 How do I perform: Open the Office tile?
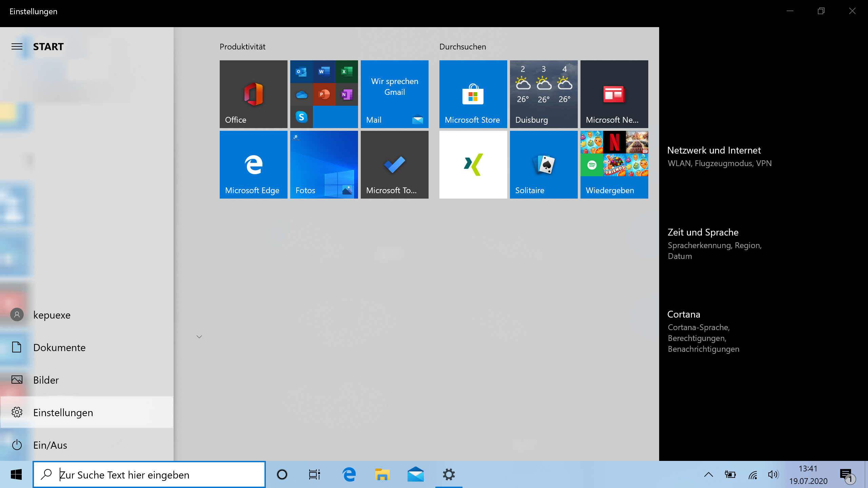pos(253,94)
